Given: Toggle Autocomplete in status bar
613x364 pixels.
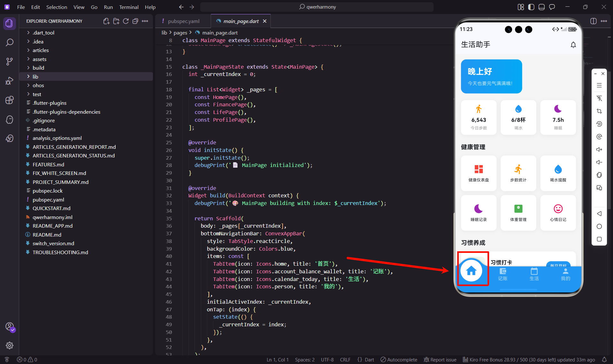Looking at the screenshot, I should 399,360.
